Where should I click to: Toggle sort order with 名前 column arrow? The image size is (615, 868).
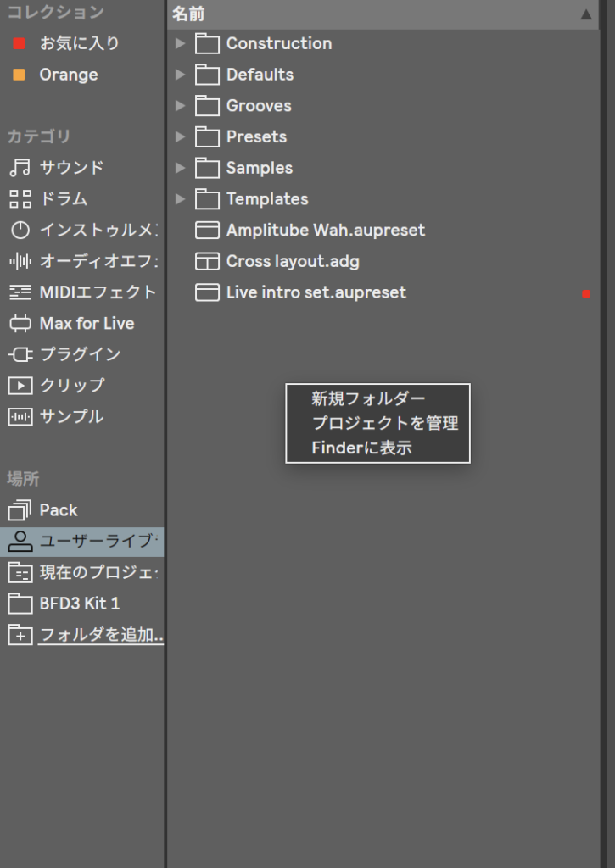tap(585, 14)
